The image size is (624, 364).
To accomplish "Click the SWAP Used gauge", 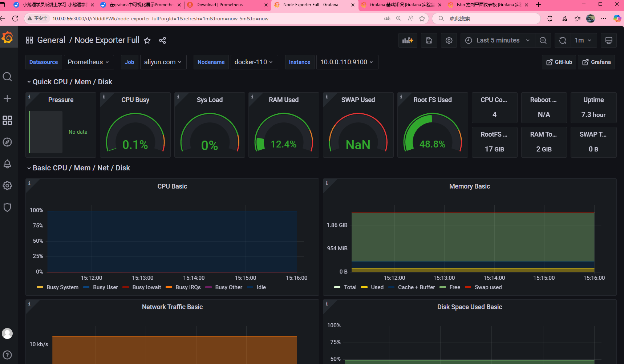I will (358, 133).
